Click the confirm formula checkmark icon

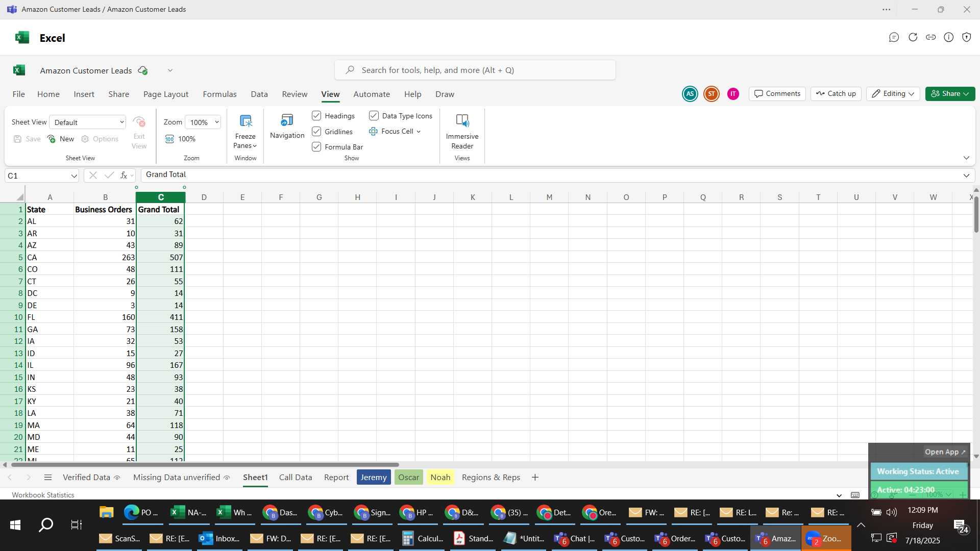click(109, 175)
